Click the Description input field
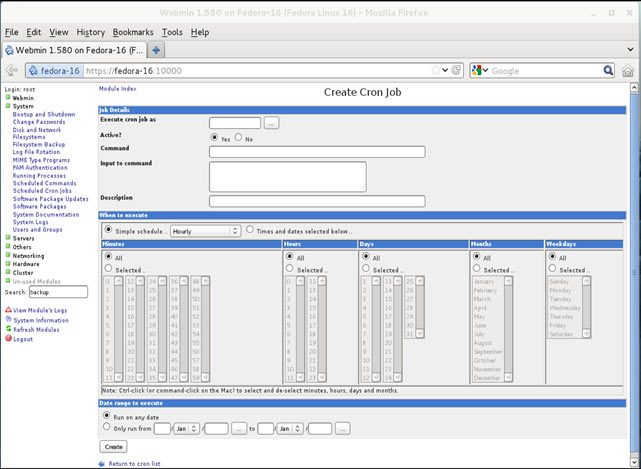641x469 pixels. (x=317, y=201)
